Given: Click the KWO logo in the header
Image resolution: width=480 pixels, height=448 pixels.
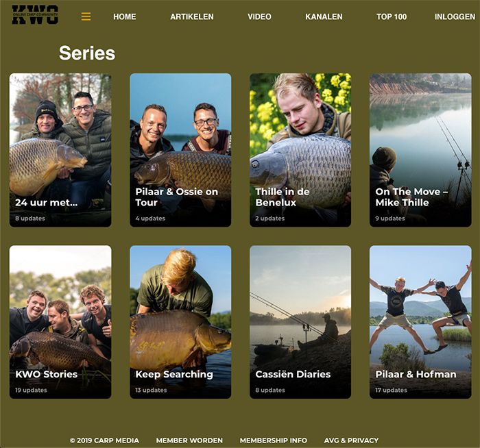Looking at the screenshot, I should point(35,14).
